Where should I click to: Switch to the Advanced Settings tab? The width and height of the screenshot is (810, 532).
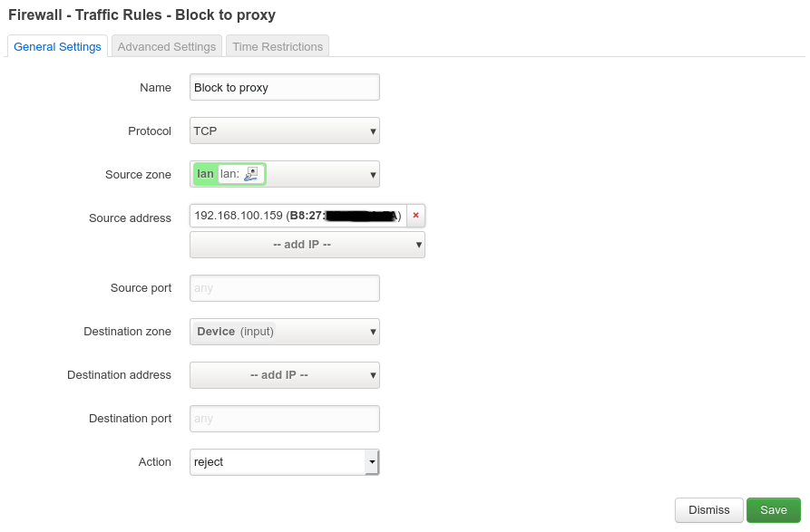[x=166, y=46]
